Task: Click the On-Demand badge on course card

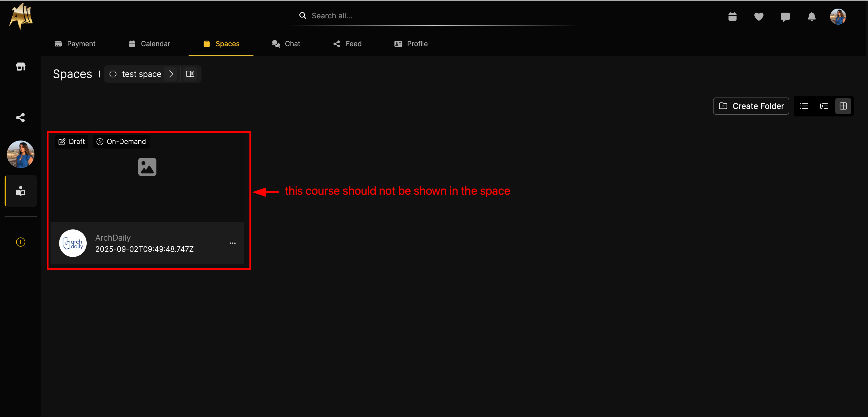Action: point(121,142)
